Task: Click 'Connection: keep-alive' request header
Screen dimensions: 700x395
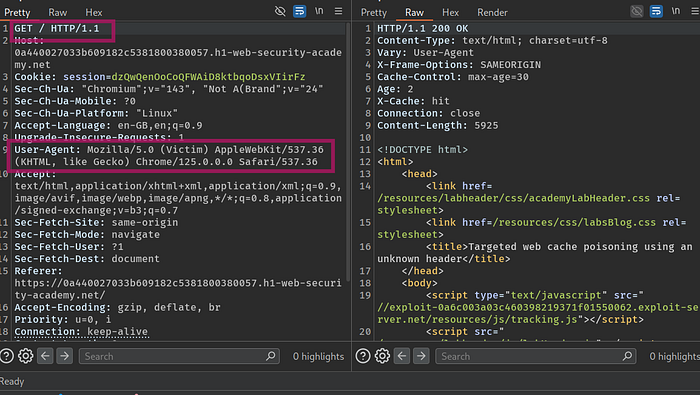Action: (x=81, y=332)
